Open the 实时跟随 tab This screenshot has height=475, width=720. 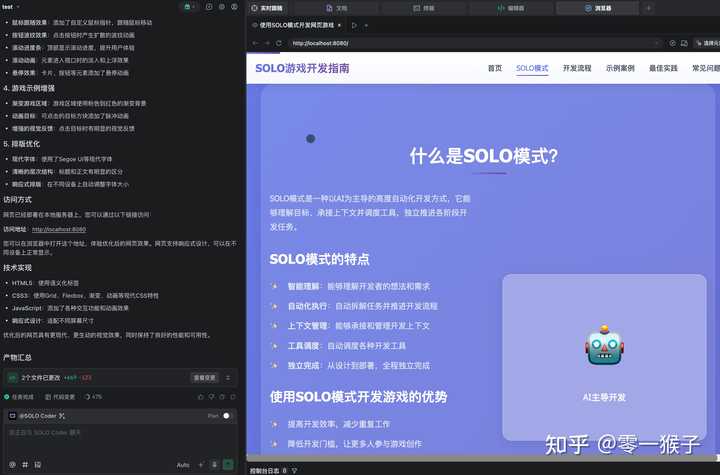[x=267, y=8]
